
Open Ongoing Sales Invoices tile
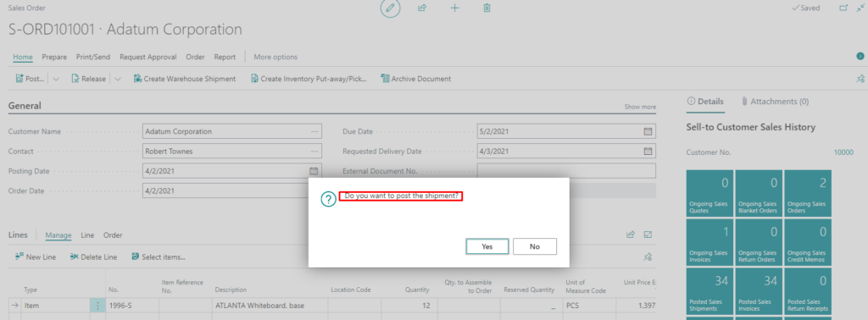(x=709, y=242)
